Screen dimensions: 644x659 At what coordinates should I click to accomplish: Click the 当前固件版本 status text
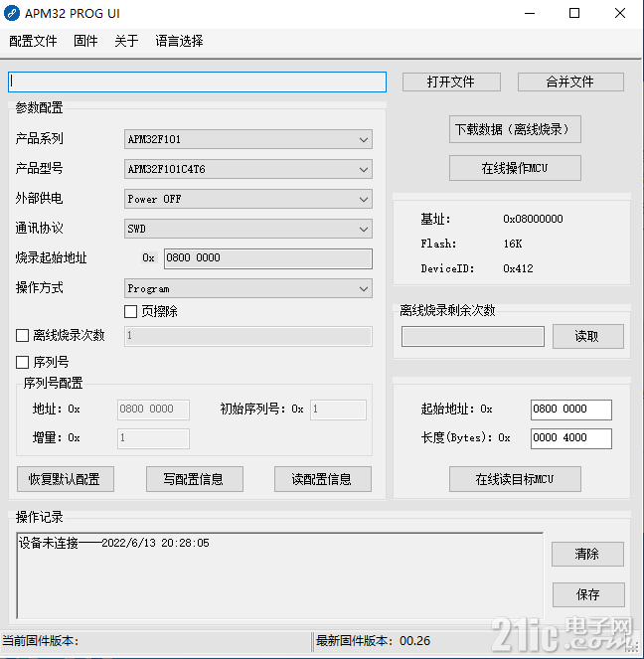[x=41, y=641]
